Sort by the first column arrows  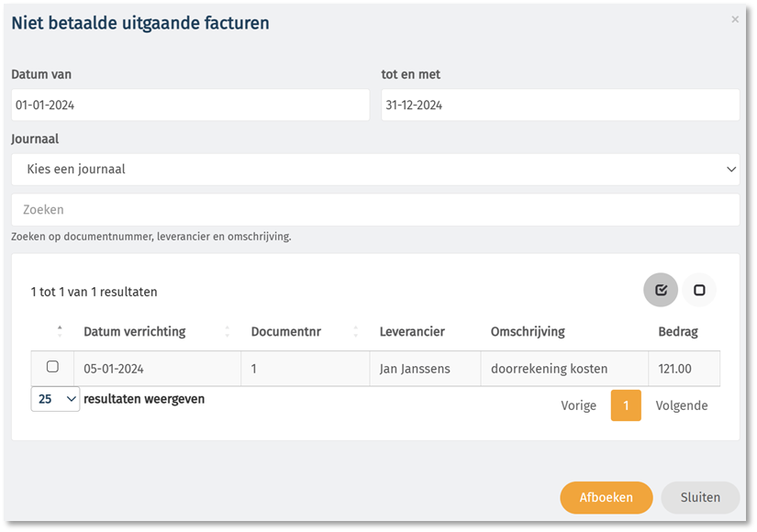[60, 331]
